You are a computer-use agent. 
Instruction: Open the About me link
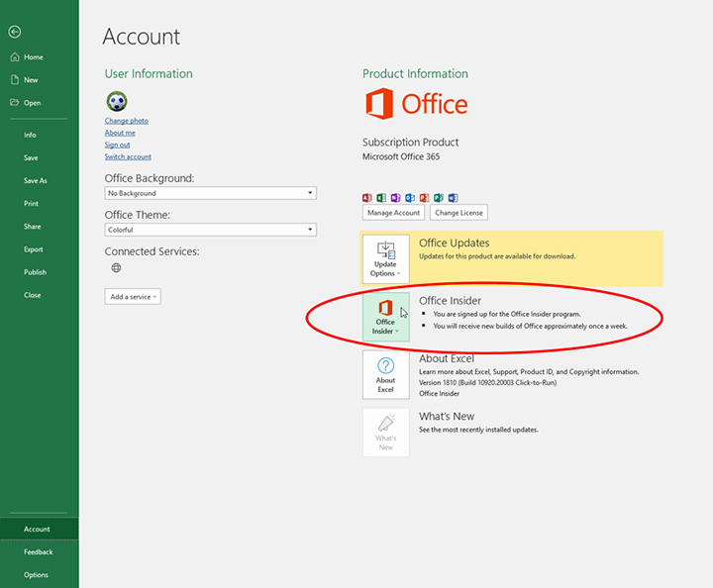coord(120,133)
